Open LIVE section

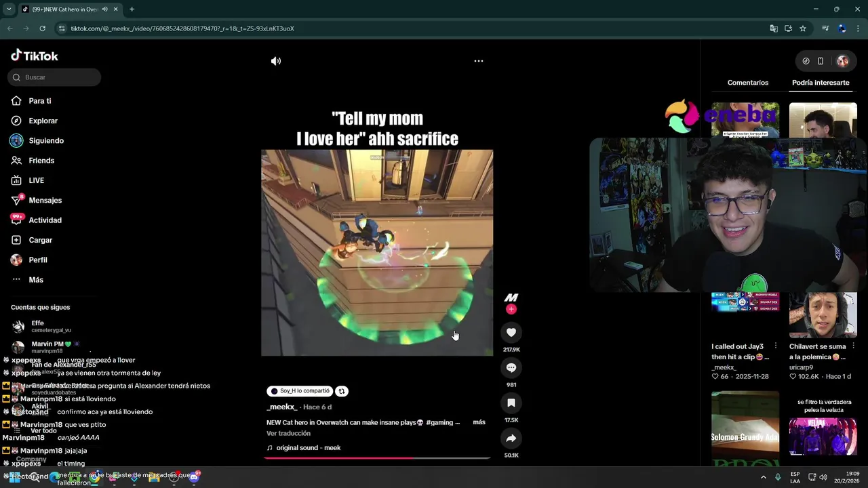click(x=36, y=180)
